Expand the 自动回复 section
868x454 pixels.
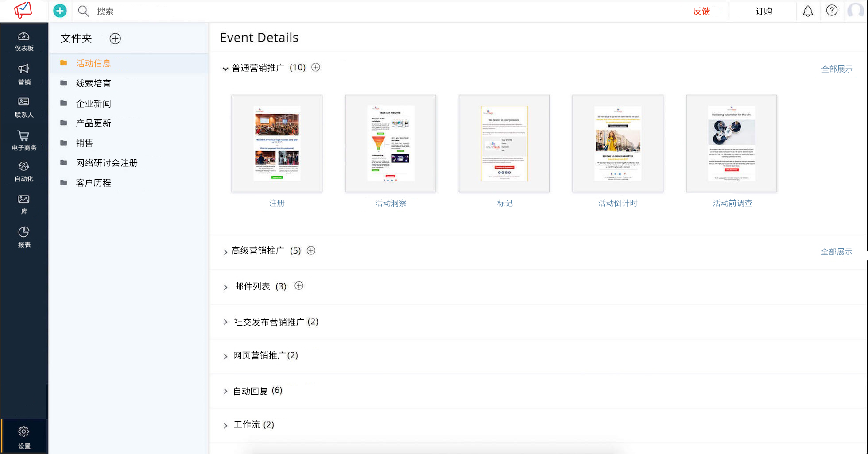[x=225, y=392]
